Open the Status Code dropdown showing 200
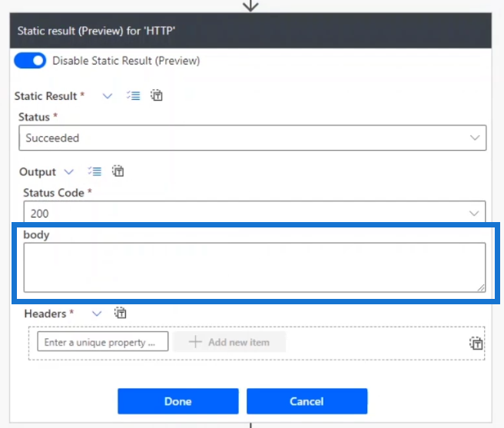The width and height of the screenshot is (504, 428). pyautogui.click(x=254, y=212)
